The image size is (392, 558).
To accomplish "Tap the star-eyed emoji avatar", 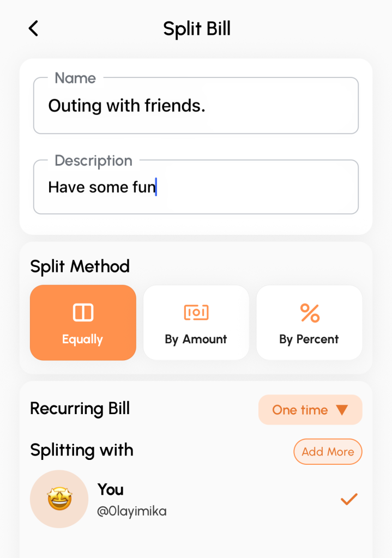I will [59, 499].
